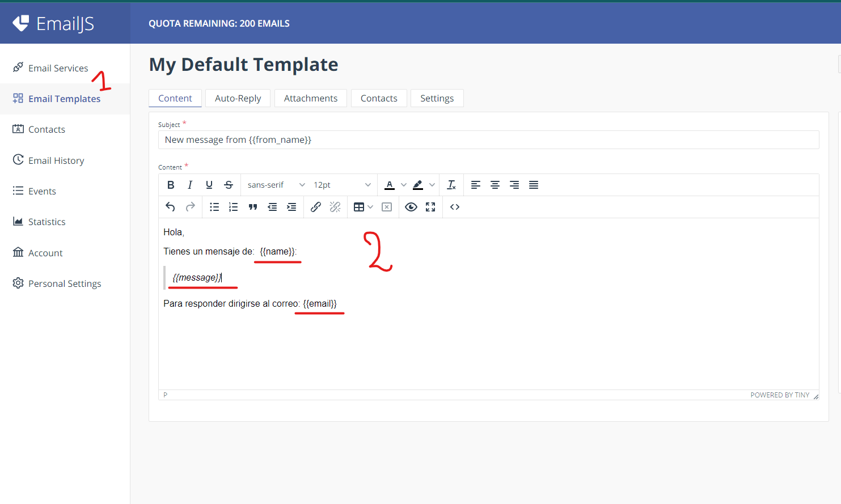Align text left

pos(476,185)
